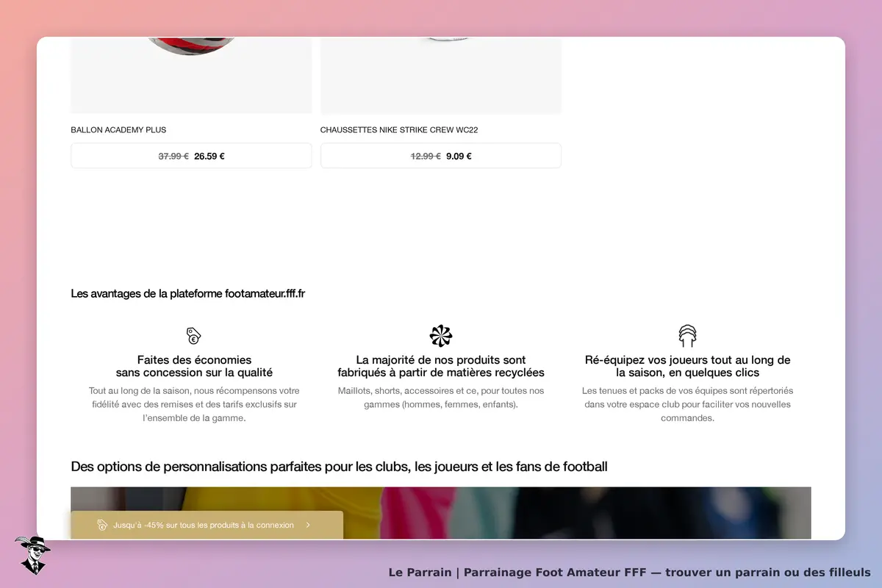Open the Ballon Academy Plus product image

pos(191,75)
